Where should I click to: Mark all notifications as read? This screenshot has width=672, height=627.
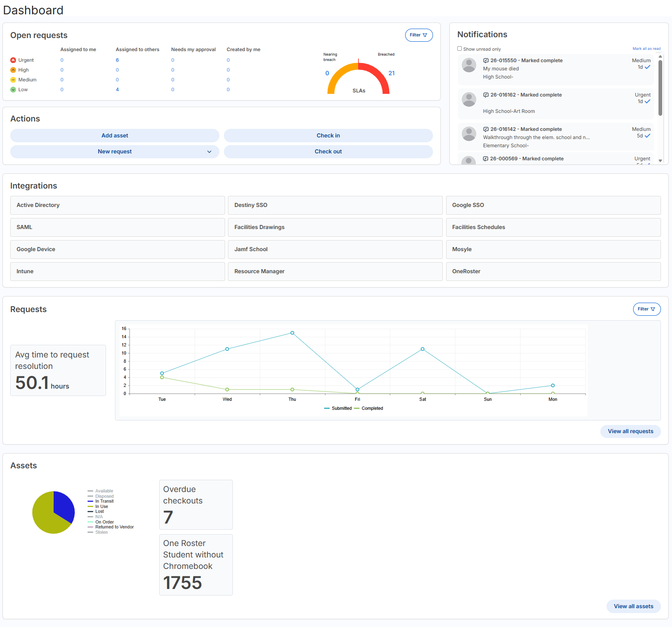point(647,48)
